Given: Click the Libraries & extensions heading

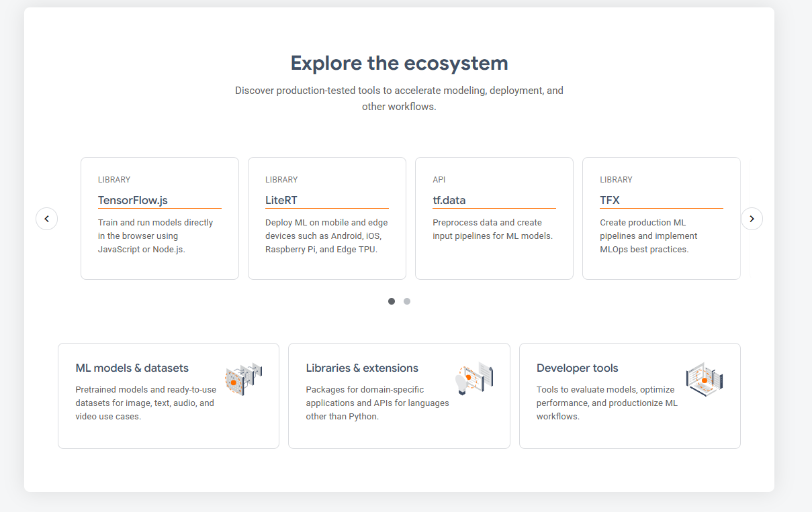Looking at the screenshot, I should pyautogui.click(x=362, y=368).
